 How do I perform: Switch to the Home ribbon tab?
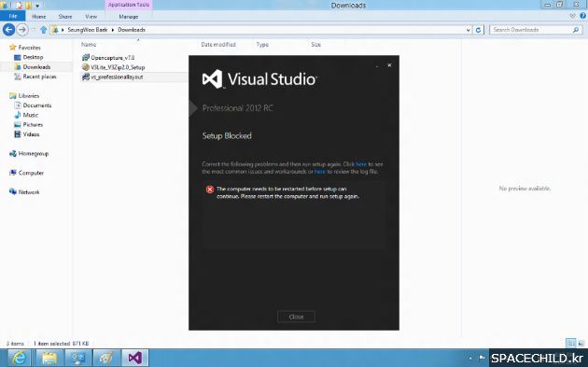click(39, 17)
